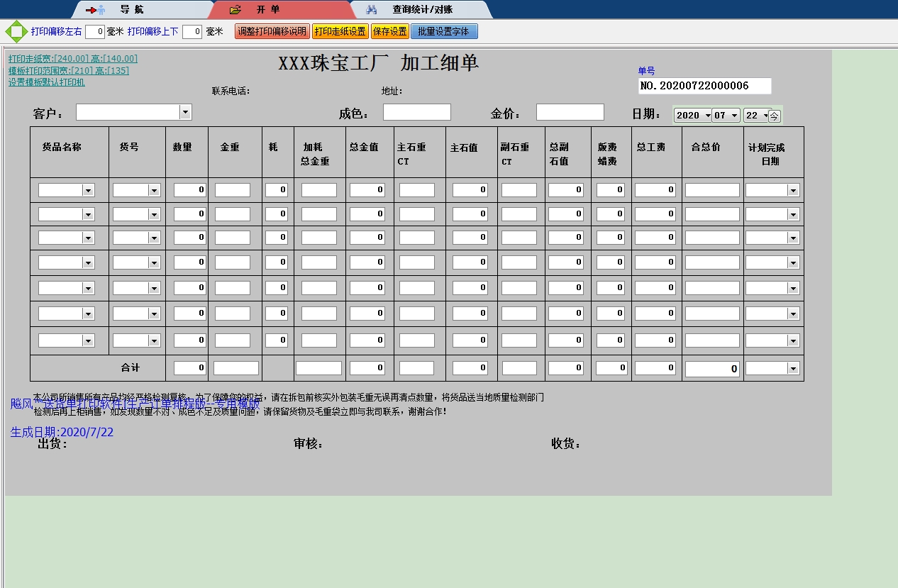Image resolution: width=898 pixels, height=588 pixels.
Task: Open first row 货品名称 dropdown
Action: [x=88, y=190]
